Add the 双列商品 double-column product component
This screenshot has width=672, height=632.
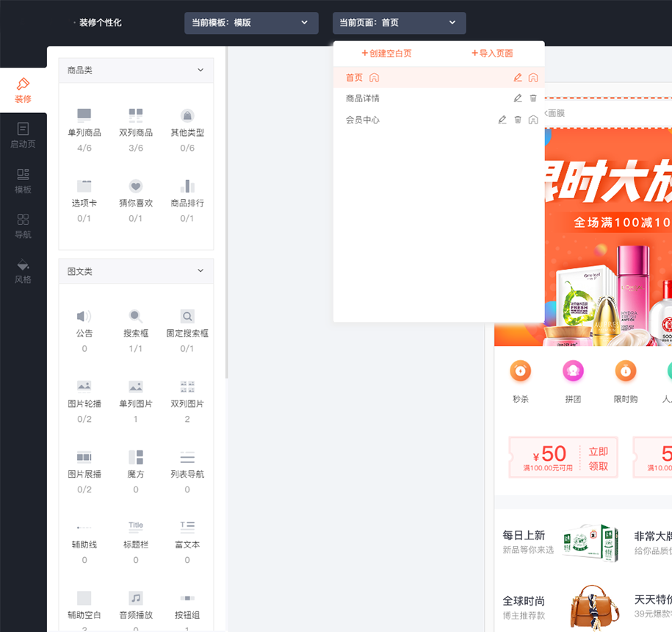coord(136,130)
